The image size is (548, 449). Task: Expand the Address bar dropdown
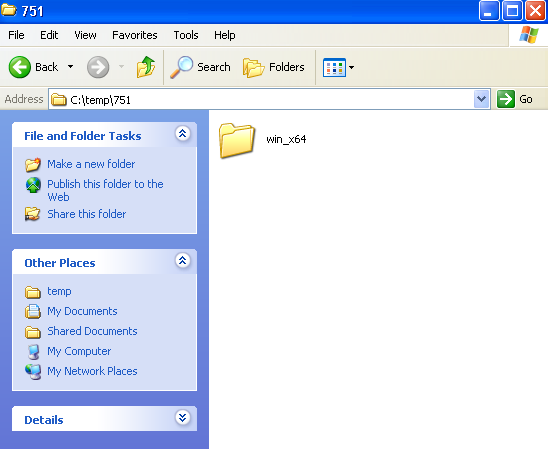(482, 99)
